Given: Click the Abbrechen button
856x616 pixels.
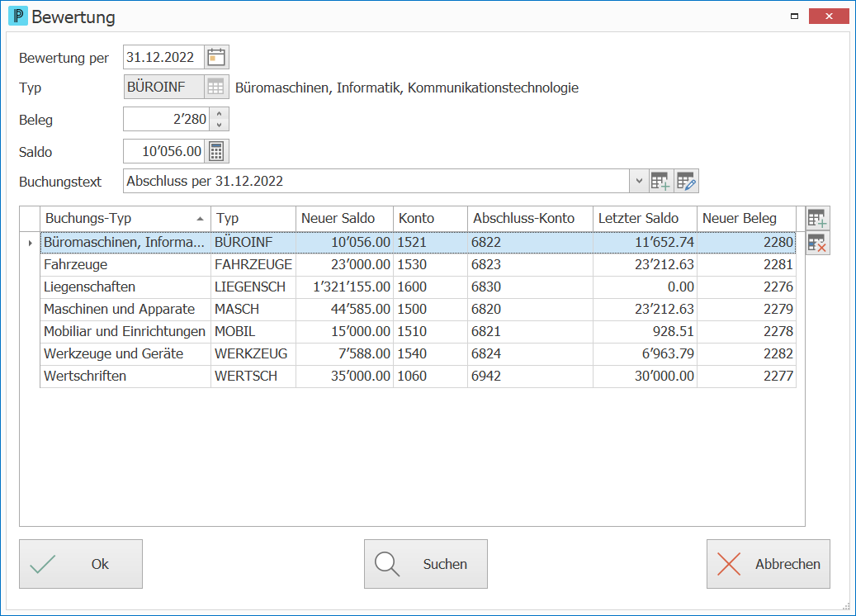Looking at the screenshot, I should point(769,564).
